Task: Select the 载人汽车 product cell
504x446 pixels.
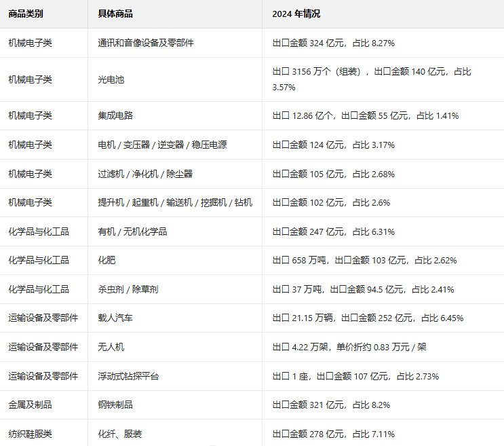Action: [x=115, y=318]
